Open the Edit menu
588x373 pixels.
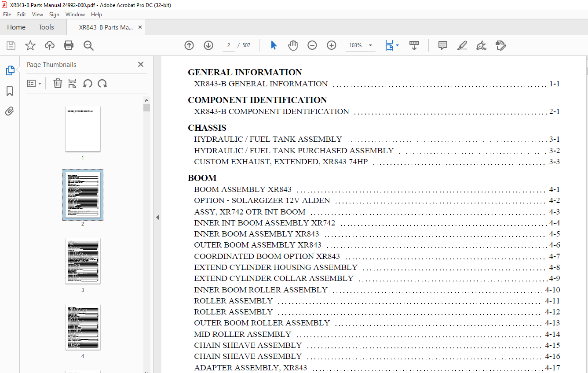22,15
